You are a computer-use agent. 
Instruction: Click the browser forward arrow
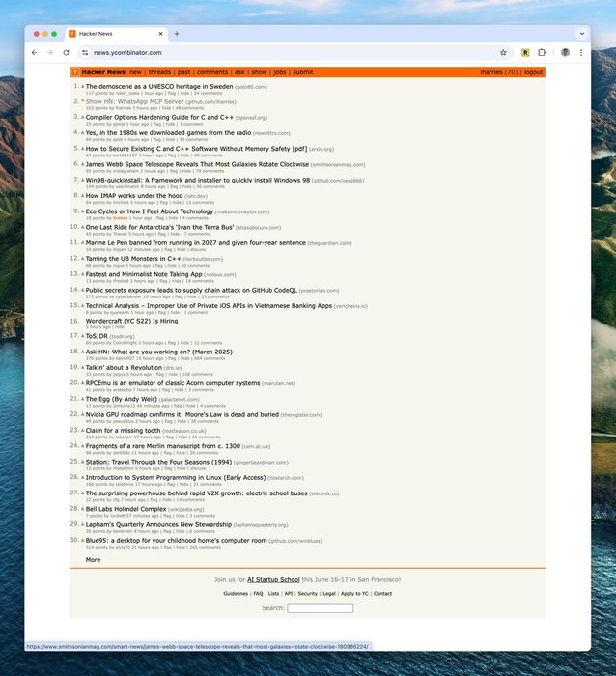tap(50, 52)
